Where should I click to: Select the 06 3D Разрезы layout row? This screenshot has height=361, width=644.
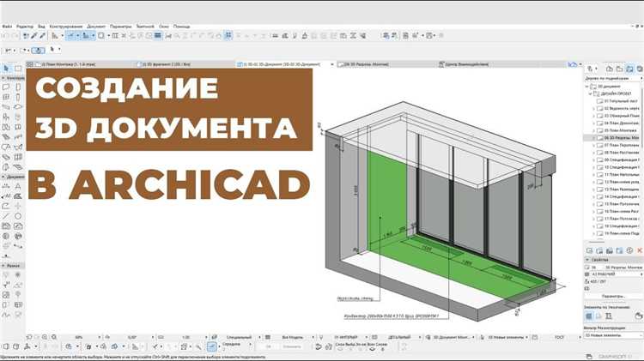[x=612, y=138]
